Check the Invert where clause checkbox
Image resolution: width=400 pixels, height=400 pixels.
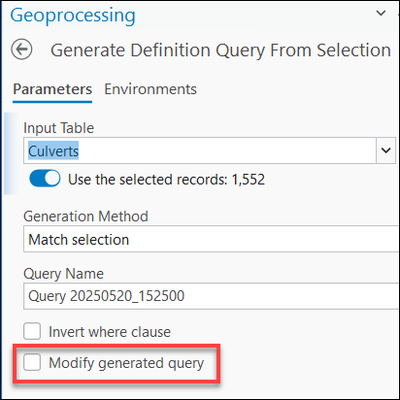[32, 331]
